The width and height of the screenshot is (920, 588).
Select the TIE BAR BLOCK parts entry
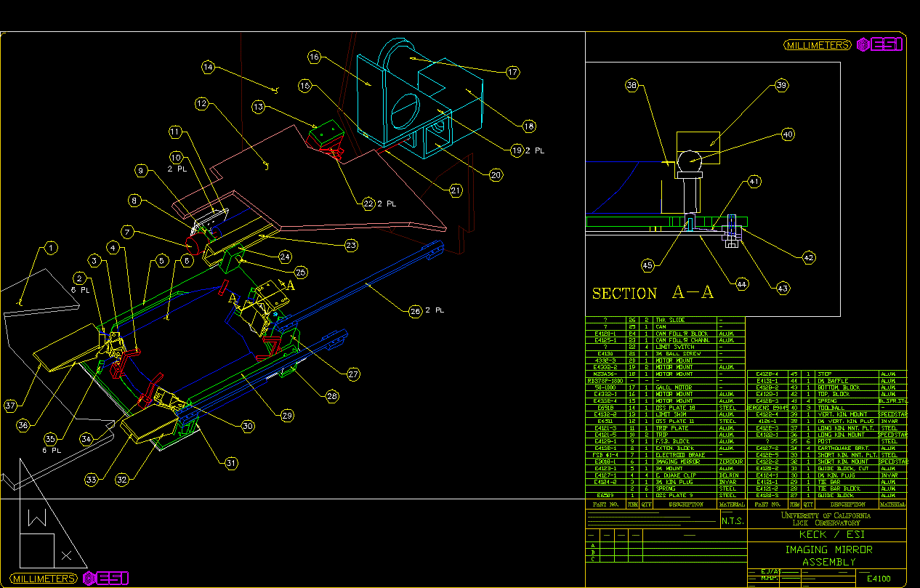pos(839,488)
